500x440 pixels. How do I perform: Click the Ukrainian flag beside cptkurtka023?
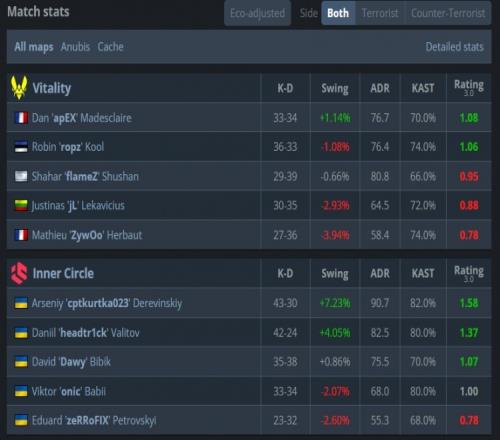(x=21, y=303)
